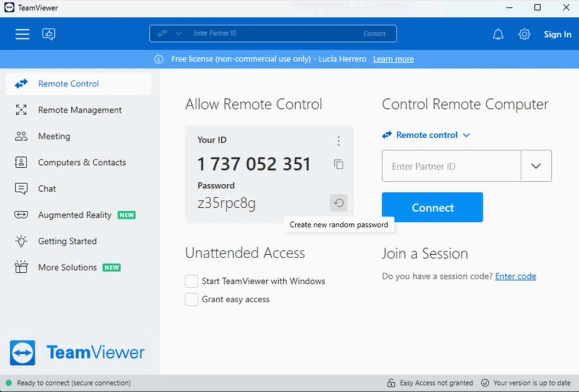Copy Your ID using the copy icon
Viewport: 579px width, 392px height.
[x=338, y=164]
